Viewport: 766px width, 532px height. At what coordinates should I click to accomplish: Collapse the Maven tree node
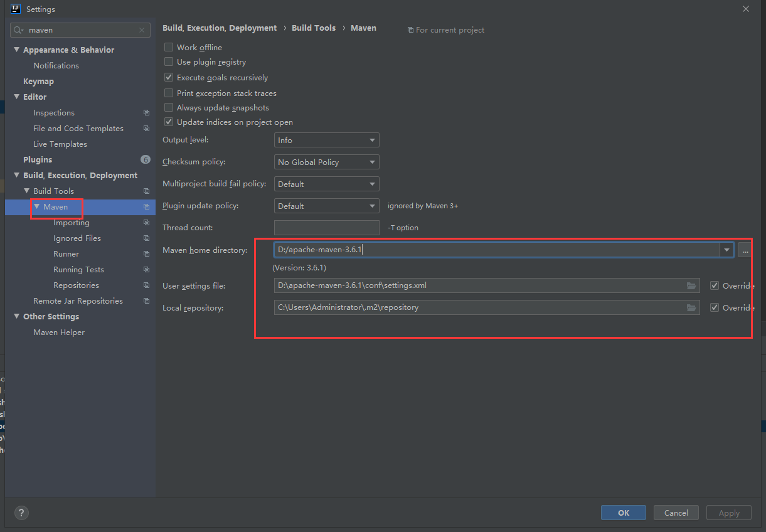pyautogui.click(x=37, y=206)
